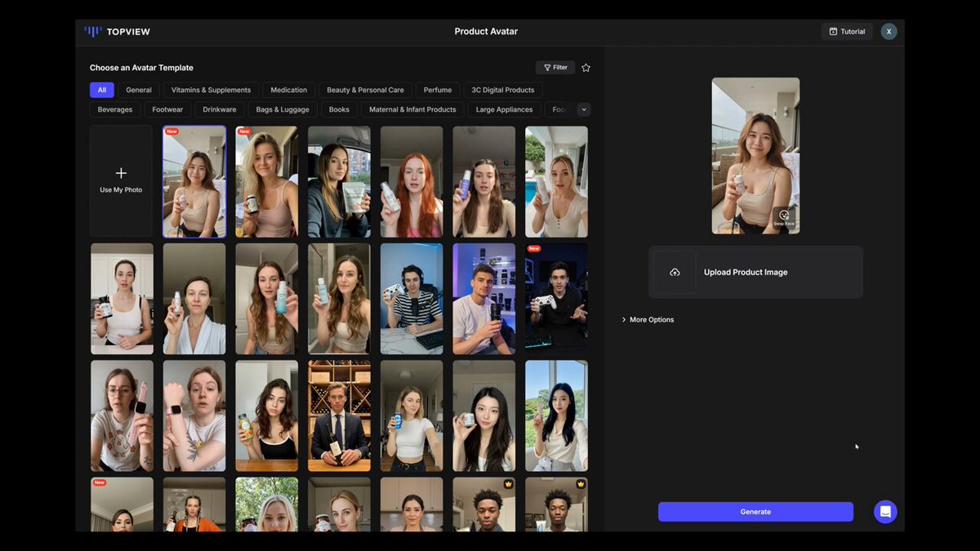Select the Footwear category tab
Image resolution: width=980 pixels, height=551 pixels.
[x=167, y=109]
